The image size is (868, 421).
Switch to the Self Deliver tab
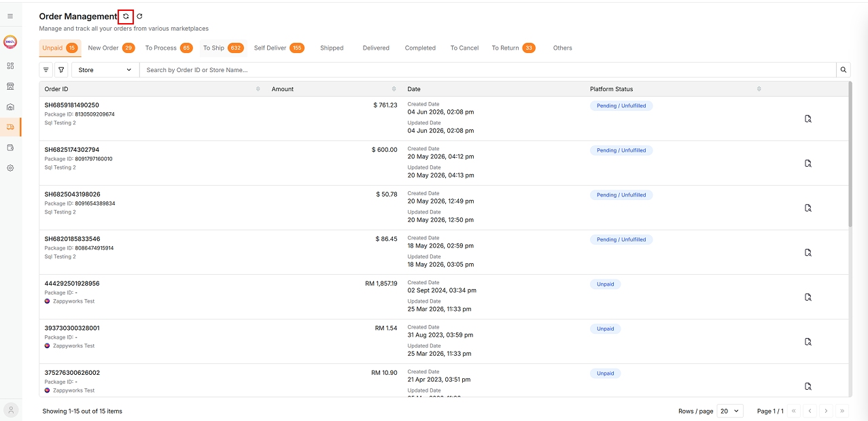click(x=279, y=48)
